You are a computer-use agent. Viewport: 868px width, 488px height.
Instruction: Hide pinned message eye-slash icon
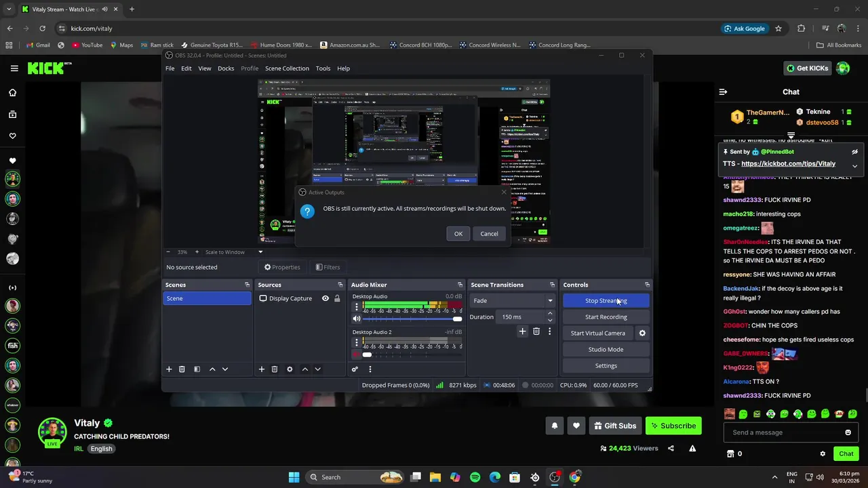click(x=854, y=152)
